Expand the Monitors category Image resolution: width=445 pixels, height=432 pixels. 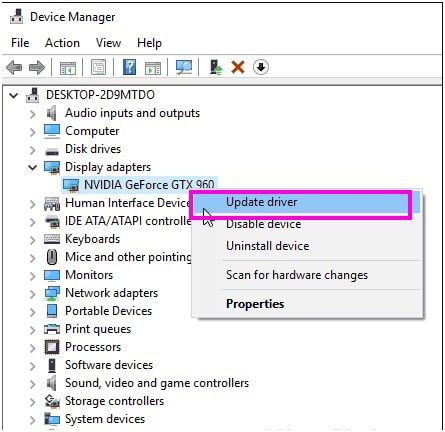32,276
